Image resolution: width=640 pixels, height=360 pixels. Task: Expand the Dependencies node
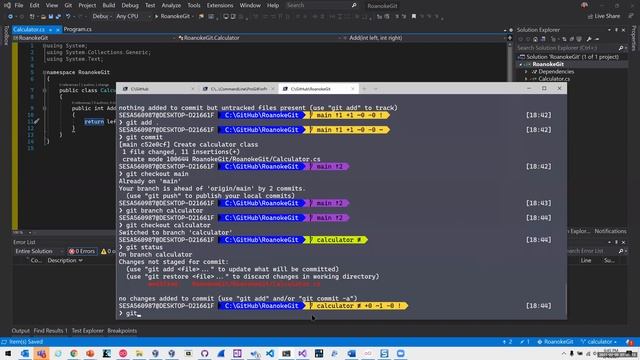(526, 72)
